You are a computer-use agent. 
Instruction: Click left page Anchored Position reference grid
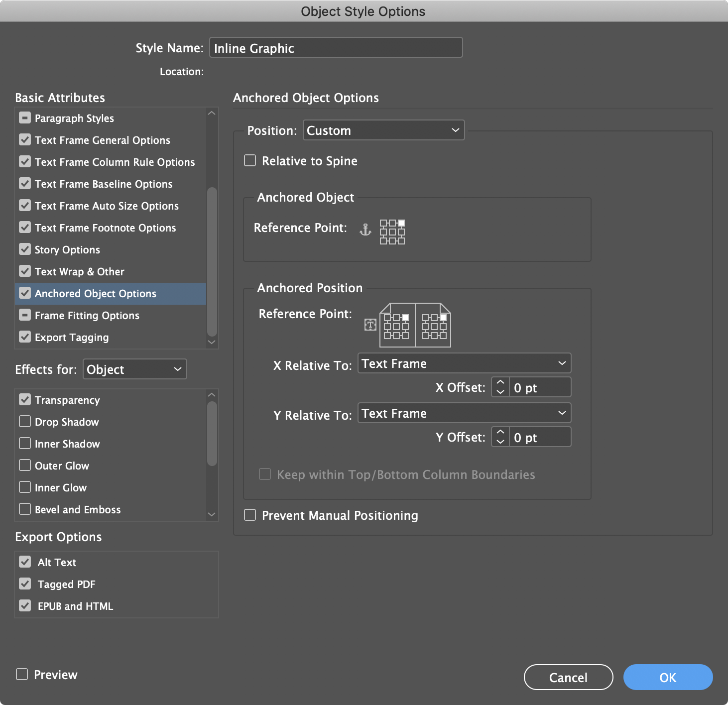396,327
